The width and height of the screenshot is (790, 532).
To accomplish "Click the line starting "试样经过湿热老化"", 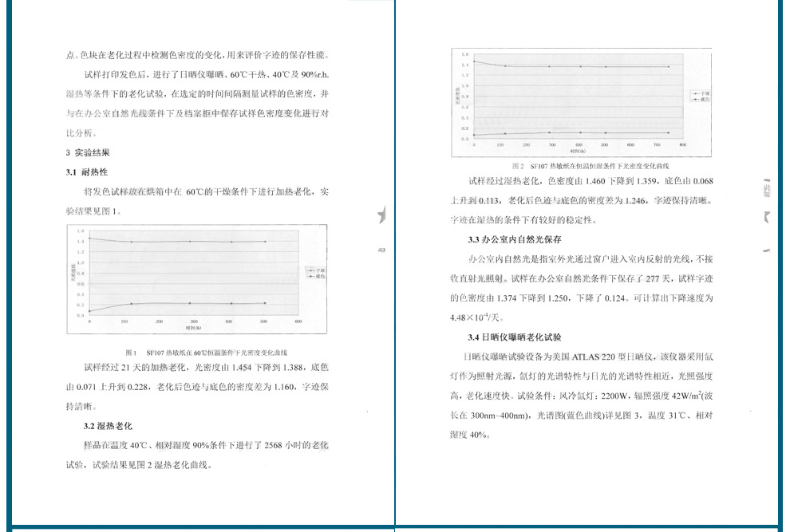I will (x=591, y=181).
